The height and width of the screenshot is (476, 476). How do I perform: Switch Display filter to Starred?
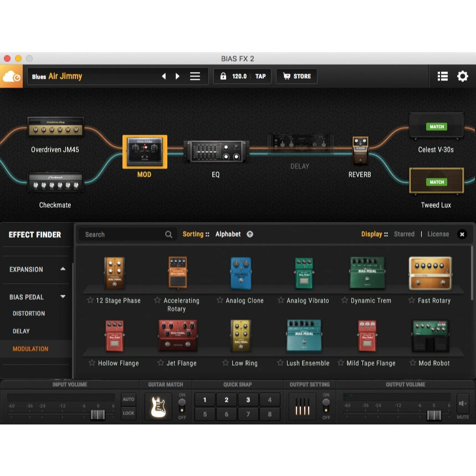click(404, 234)
